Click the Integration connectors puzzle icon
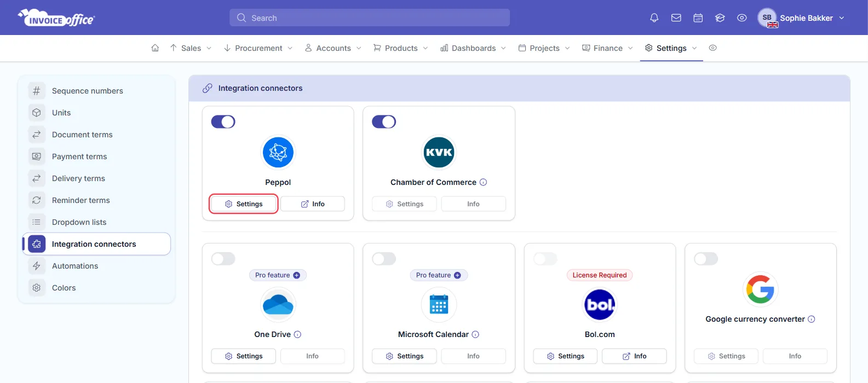This screenshot has height=383, width=868. (x=37, y=244)
